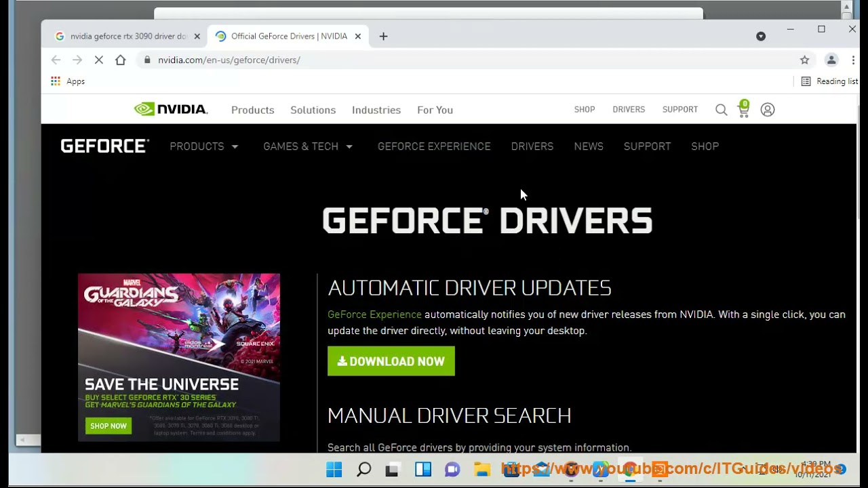
Task: Follow the green GeForce Experience link
Action: (374, 314)
